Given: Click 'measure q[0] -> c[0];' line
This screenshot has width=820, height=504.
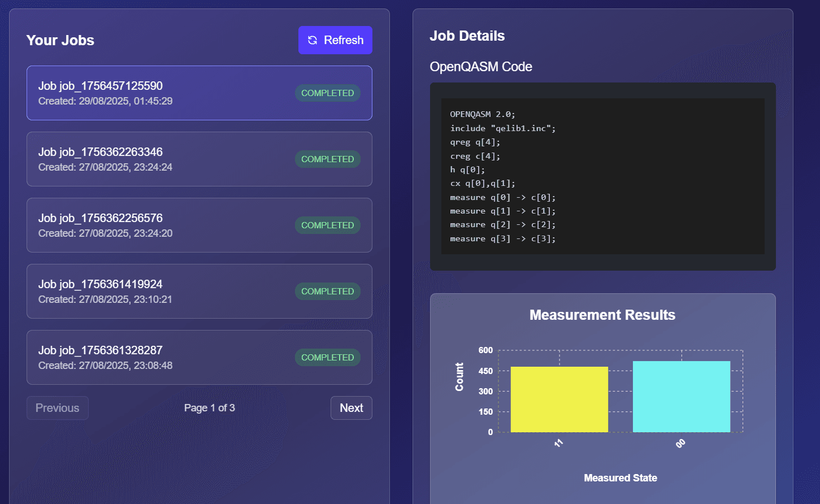Looking at the screenshot, I should (x=503, y=197).
